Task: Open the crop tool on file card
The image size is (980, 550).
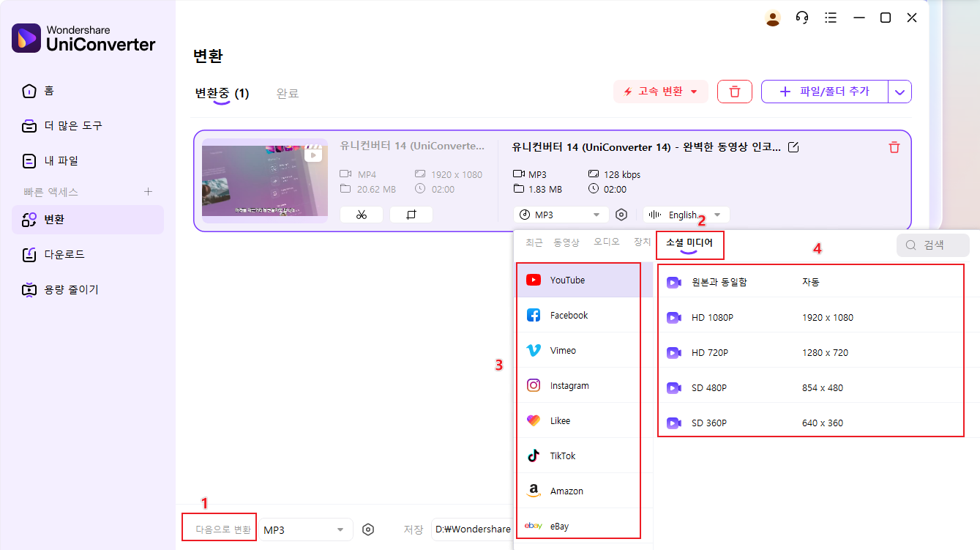Action: 411,215
